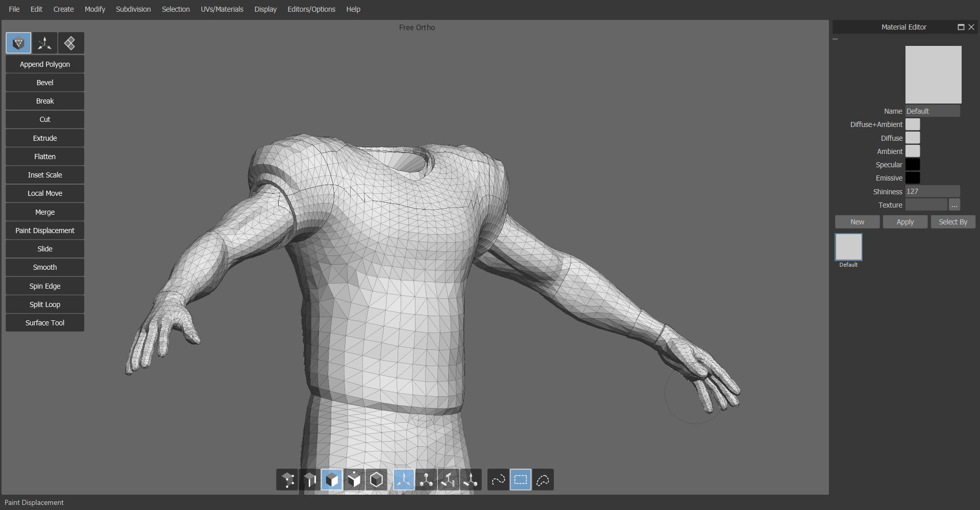Edit the Diffuse color swatch
Image resolution: width=980 pixels, height=510 pixels.
coord(913,138)
